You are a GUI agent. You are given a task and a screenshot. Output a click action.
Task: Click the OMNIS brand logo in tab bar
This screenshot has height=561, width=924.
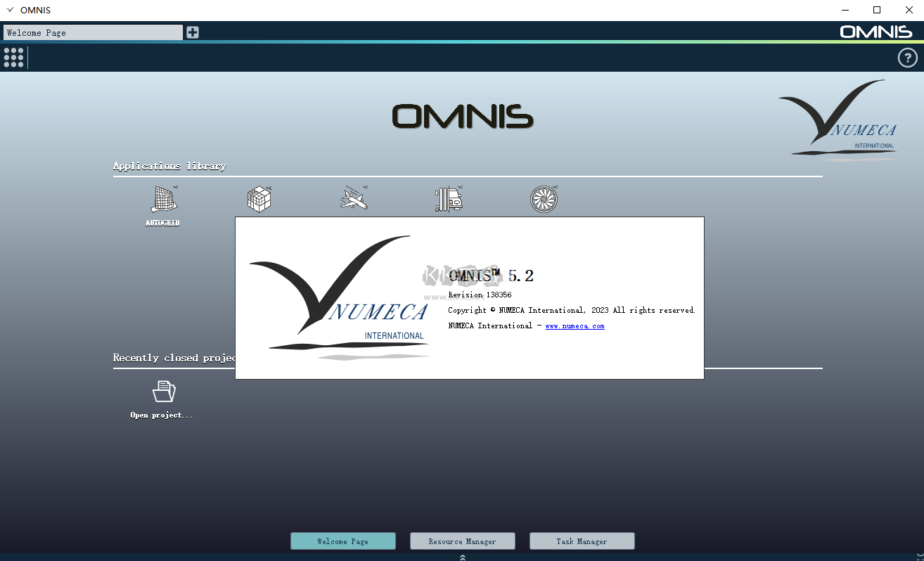click(x=875, y=32)
